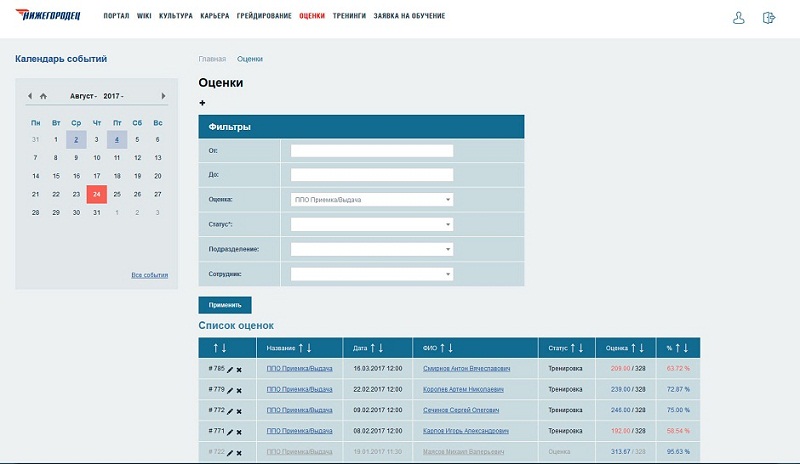Click the plus icon under Оценки heading
800x464 pixels.
tap(202, 102)
